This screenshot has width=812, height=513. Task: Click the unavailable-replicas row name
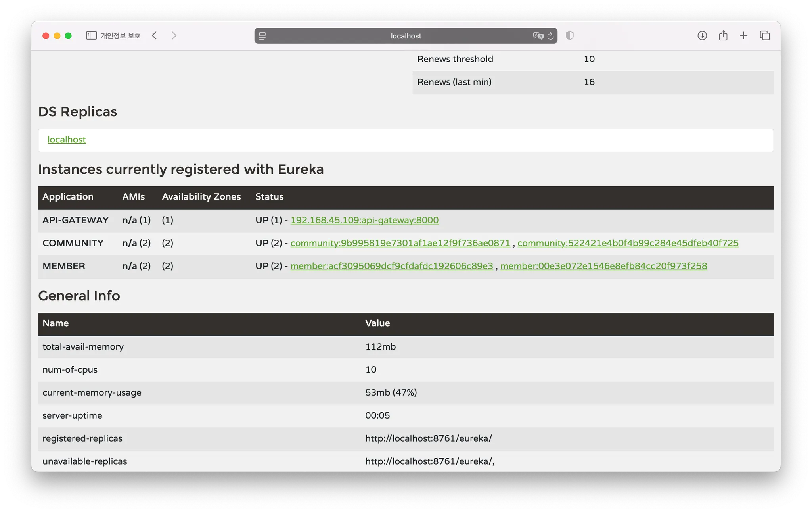(85, 462)
